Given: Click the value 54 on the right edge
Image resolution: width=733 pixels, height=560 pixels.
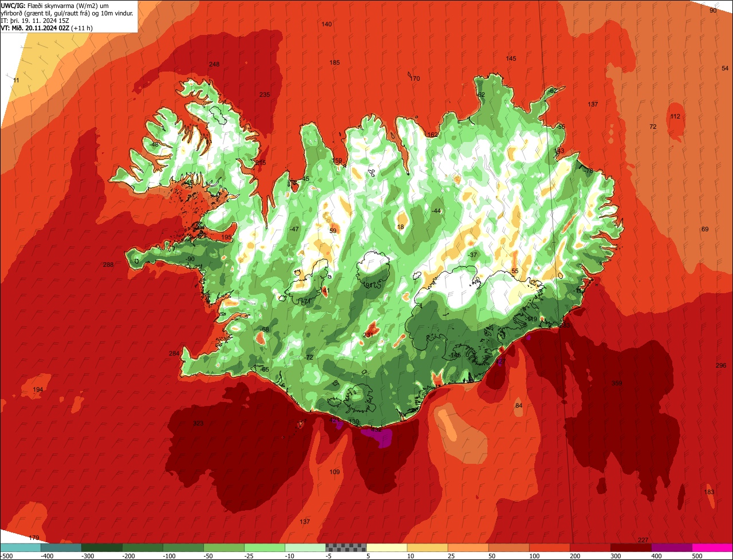Looking at the screenshot, I should point(725,68).
